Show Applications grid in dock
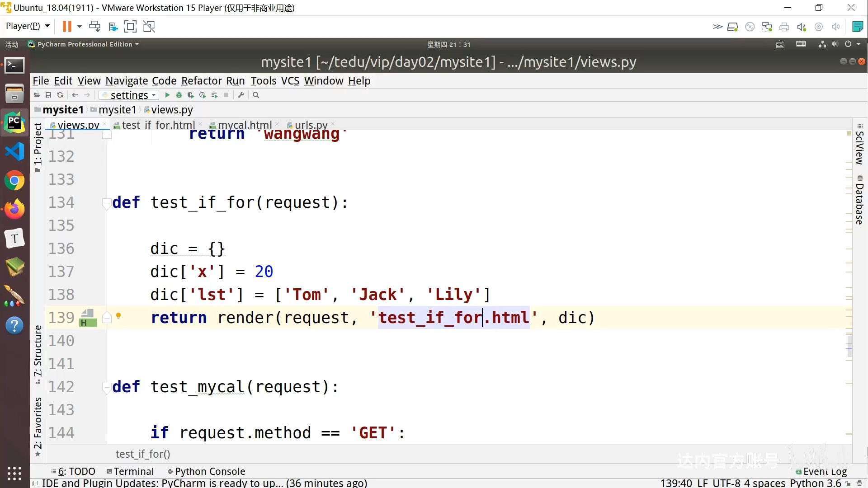Image resolution: width=868 pixels, height=488 pixels. coord(14,473)
